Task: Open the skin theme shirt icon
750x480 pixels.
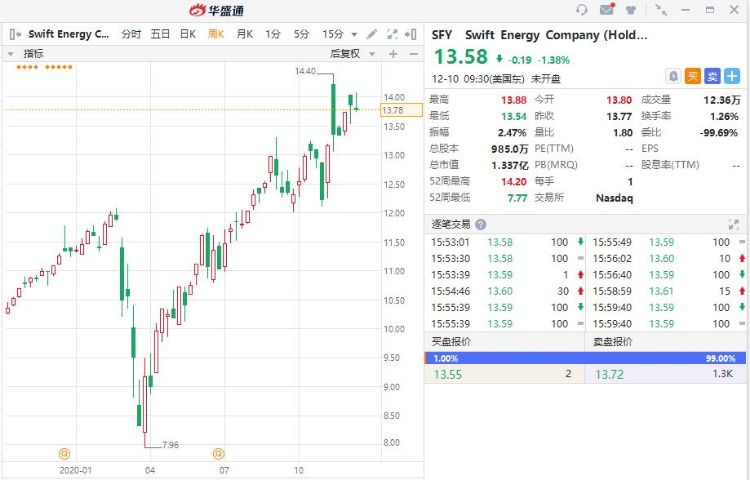Action: coord(631,10)
